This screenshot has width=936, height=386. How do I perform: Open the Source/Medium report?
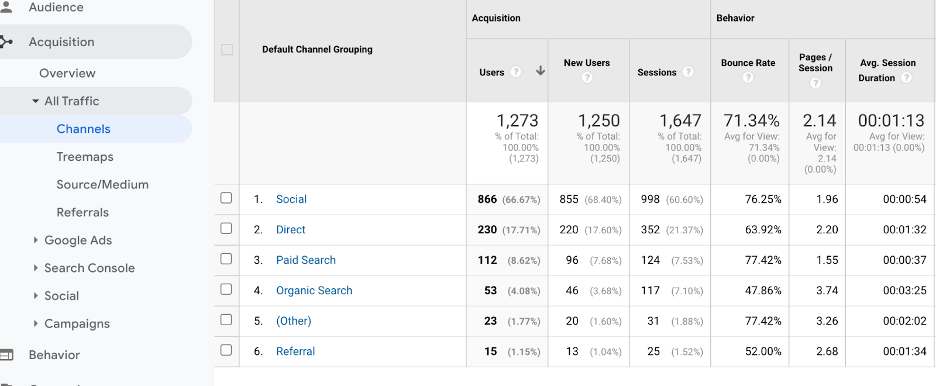pyautogui.click(x=103, y=185)
